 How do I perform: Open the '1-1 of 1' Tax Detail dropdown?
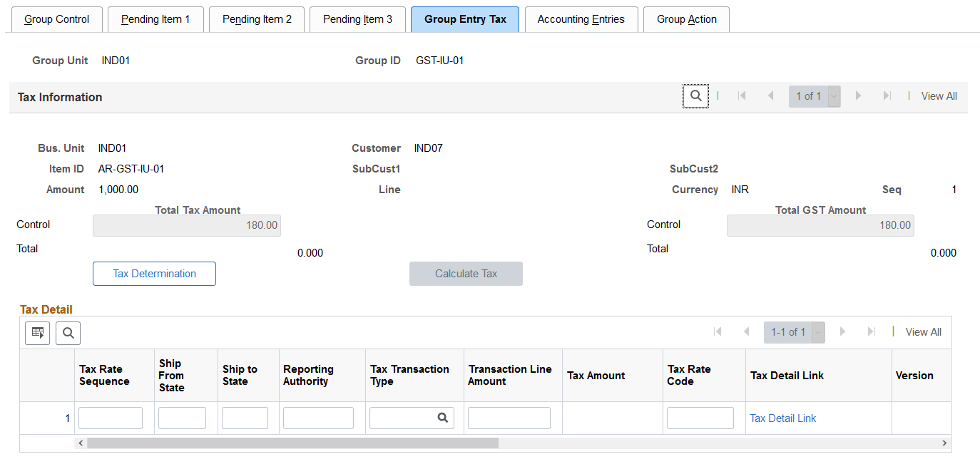click(x=817, y=331)
